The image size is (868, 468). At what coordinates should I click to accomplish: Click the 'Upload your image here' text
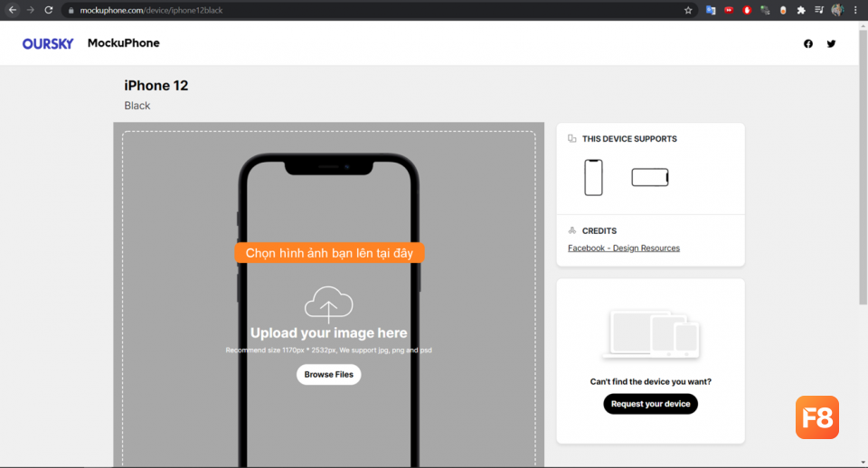(x=329, y=333)
